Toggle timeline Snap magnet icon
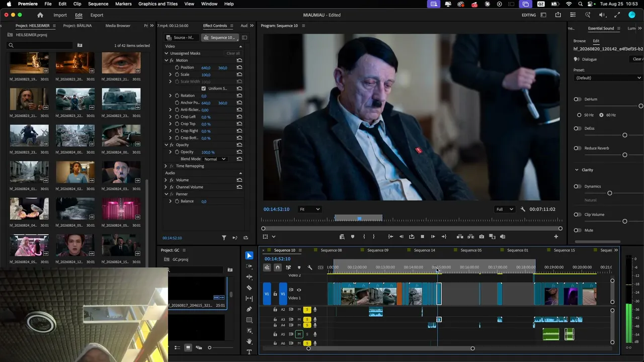Viewport: 644px width, 362px height. [x=277, y=267]
